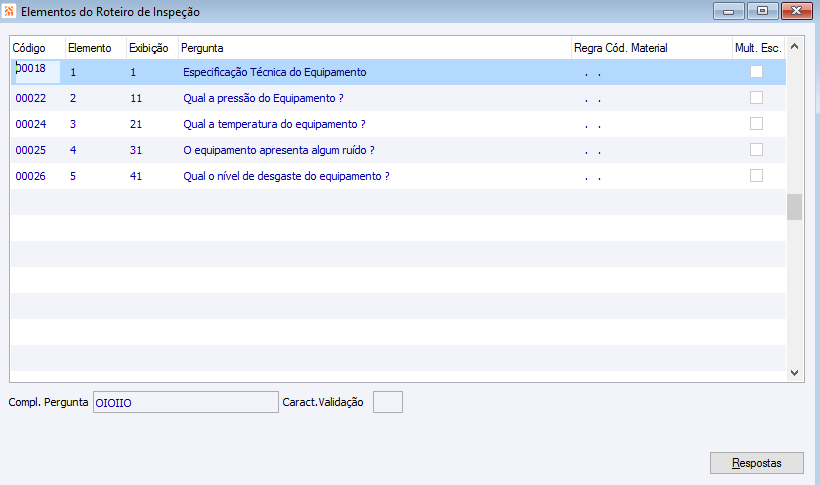This screenshot has height=485, width=820.
Task: Click Exibição value 41
Action: [136, 176]
